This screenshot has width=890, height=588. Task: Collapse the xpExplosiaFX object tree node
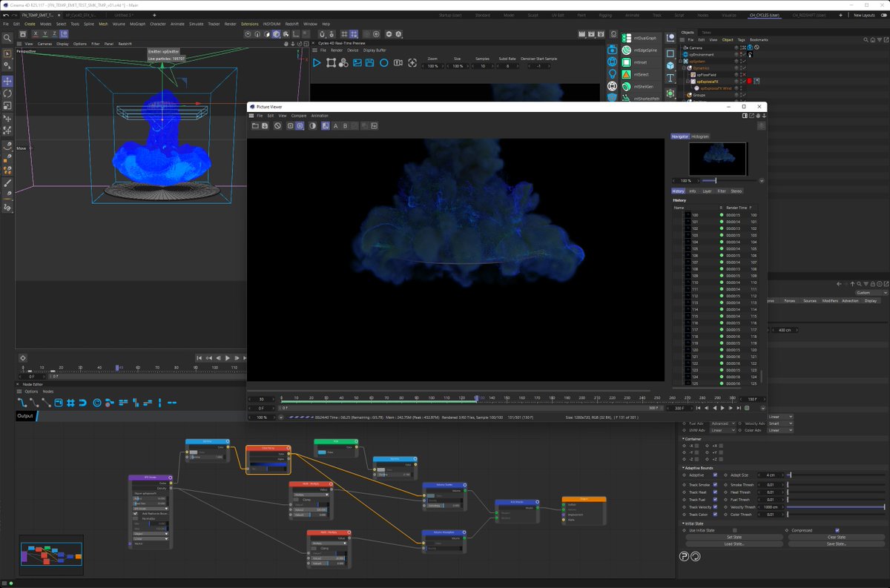(688, 82)
